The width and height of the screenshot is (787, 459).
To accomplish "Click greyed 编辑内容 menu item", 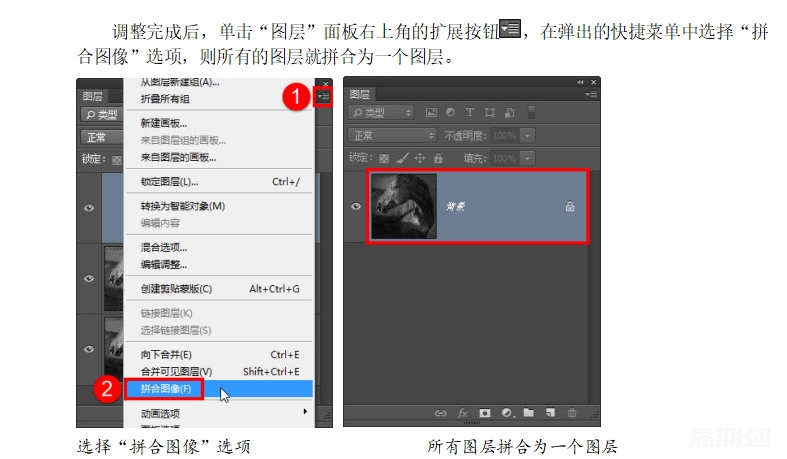I will tap(219, 223).
